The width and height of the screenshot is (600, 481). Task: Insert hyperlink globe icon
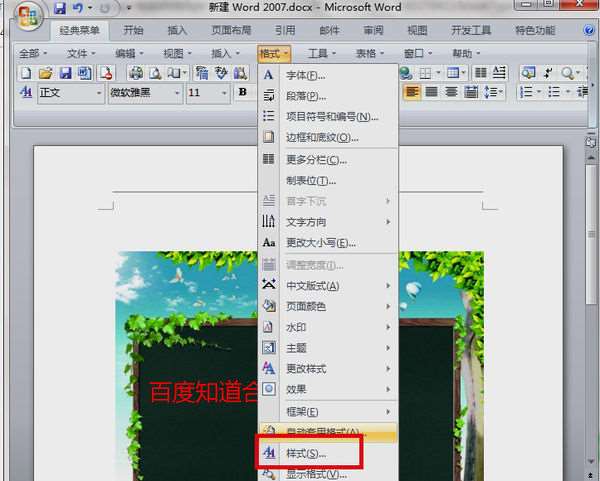pyautogui.click(x=405, y=73)
